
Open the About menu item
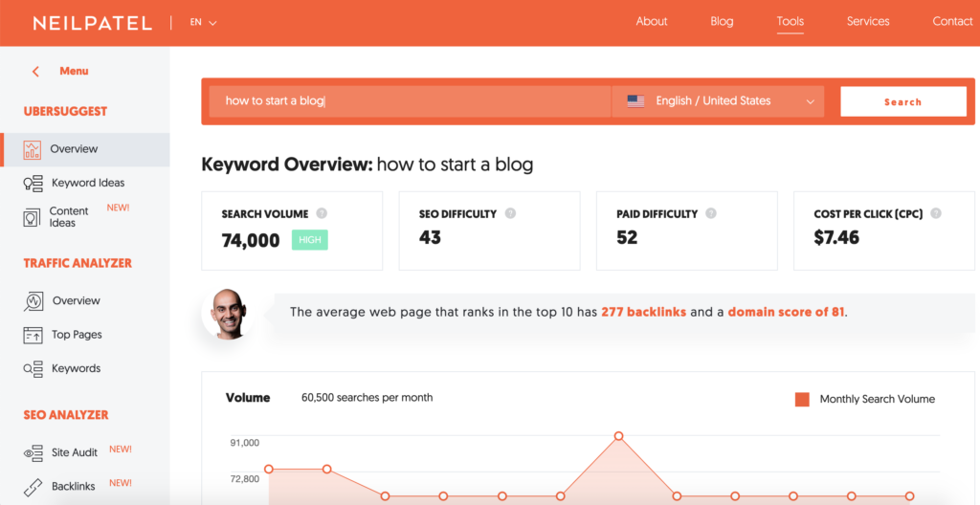pyautogui.click(x=651, y=21)
